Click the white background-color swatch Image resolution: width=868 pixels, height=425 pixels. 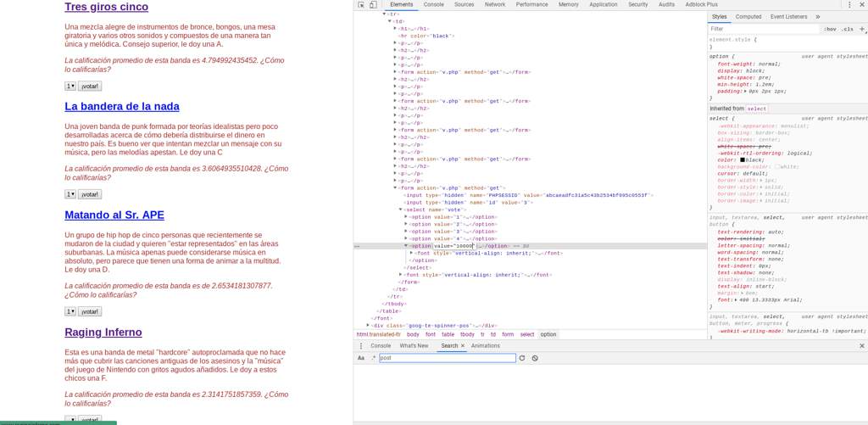point(777,167)
